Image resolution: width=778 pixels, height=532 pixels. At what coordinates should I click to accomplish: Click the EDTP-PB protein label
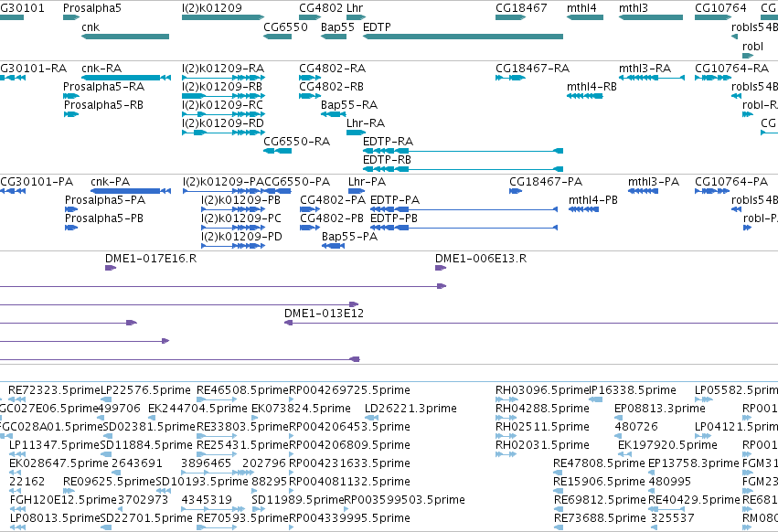pos(394,218)
